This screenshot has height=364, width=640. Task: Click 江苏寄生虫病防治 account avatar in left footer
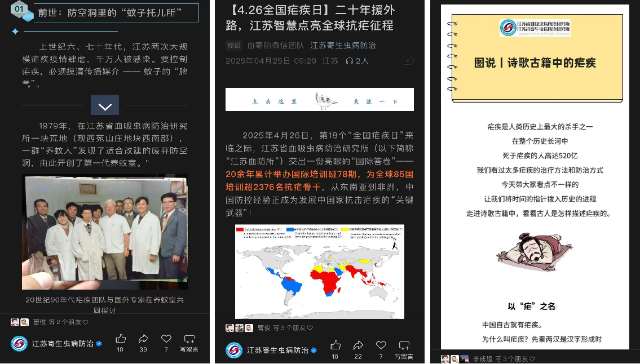(19, 343)
